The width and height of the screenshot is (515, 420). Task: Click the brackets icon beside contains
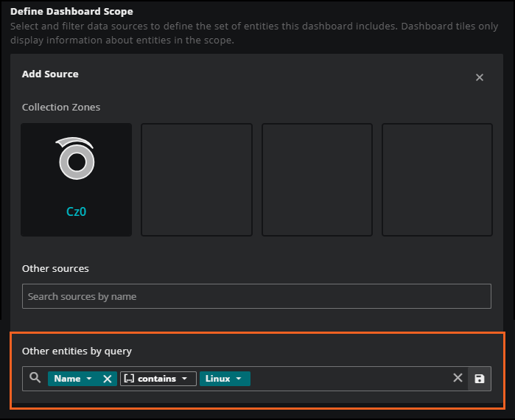[x=129, y=379]
